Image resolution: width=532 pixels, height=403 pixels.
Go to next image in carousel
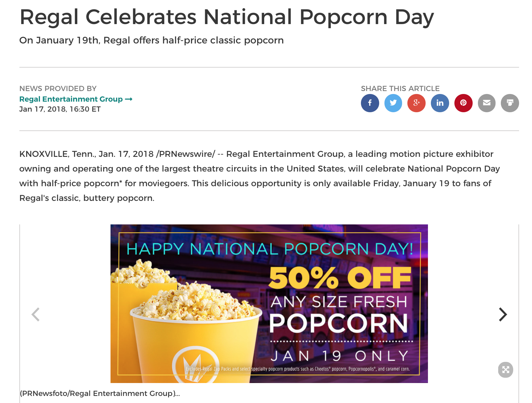click(503, 315)
